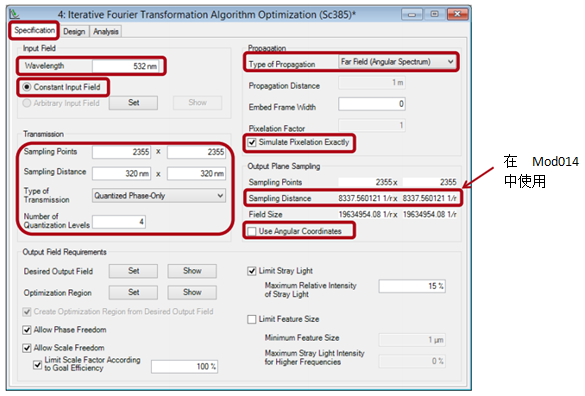The image size is (585, 396).
Task: Uncheck Allow Scale Freedom
Action: pos(27,348)
